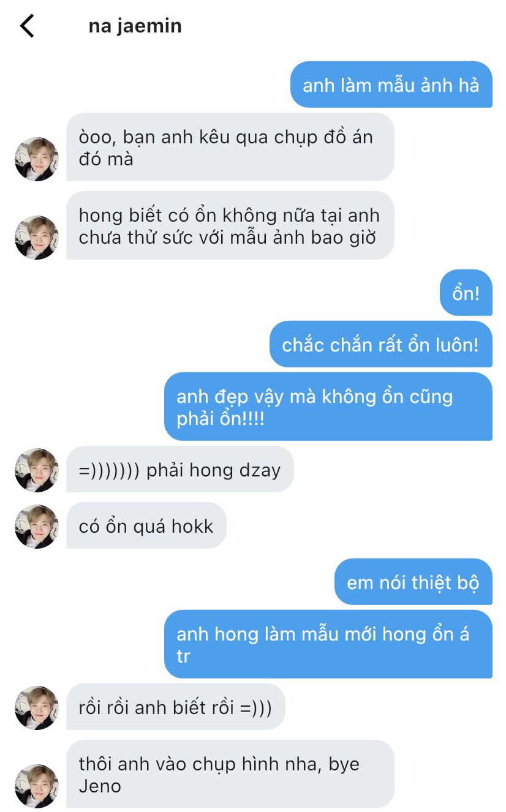This screenshot has height=812, width=506.
Task: Tap avatar beside 'rồi rồi anh biết rồi'
Action: point(37,708)
